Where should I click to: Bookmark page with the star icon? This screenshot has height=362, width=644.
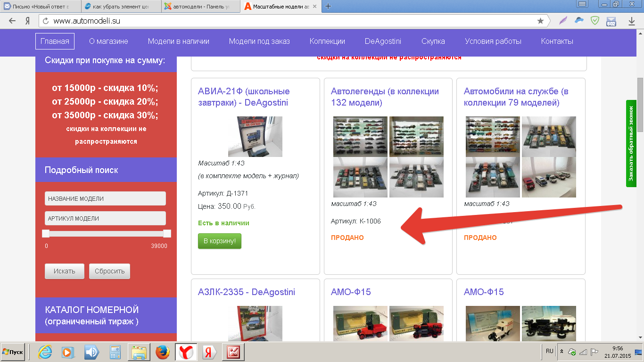coord(540,21)
